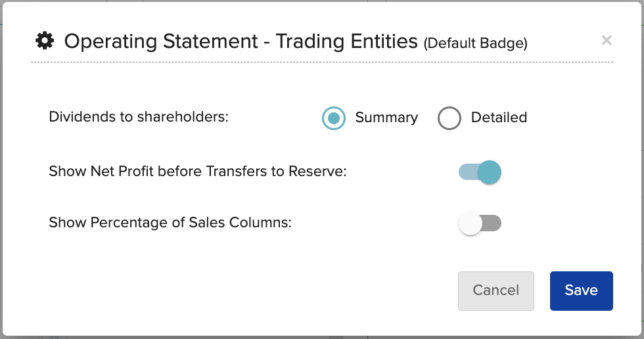
Task: Click the (Default Badge) text
Action: (476, 43)
